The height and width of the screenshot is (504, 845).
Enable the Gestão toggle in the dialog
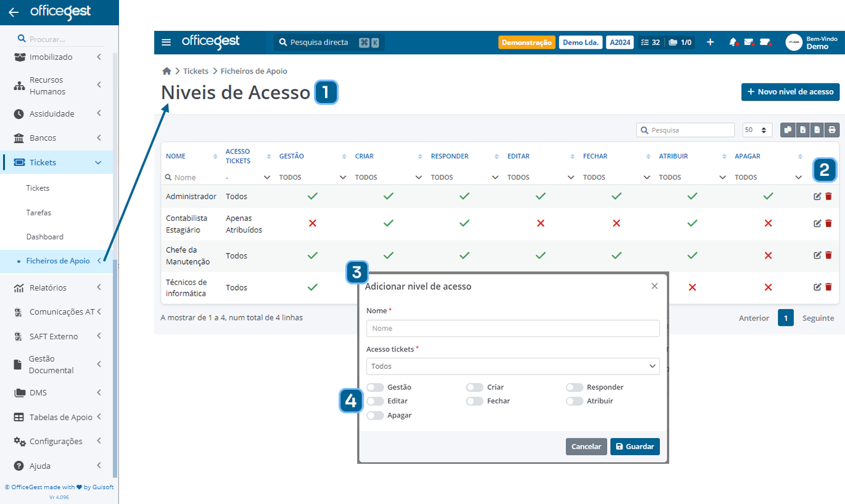pos(375,387)
